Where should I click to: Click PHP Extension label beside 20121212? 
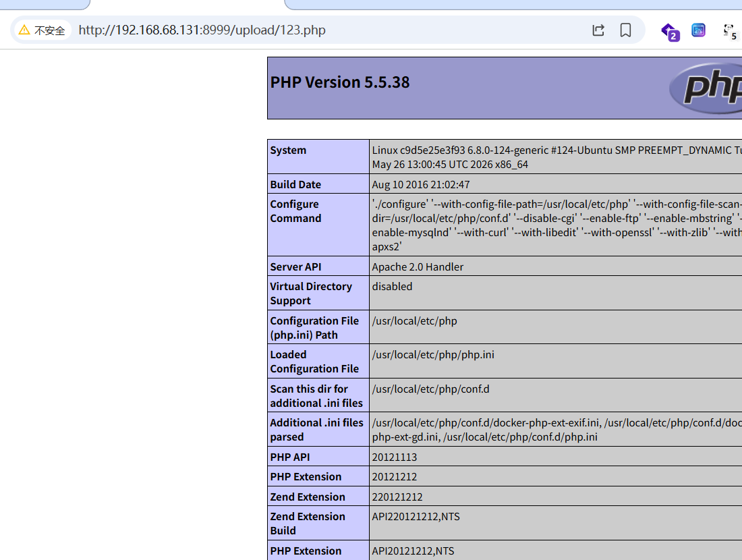pyautogui.click(x=306, y=477)
